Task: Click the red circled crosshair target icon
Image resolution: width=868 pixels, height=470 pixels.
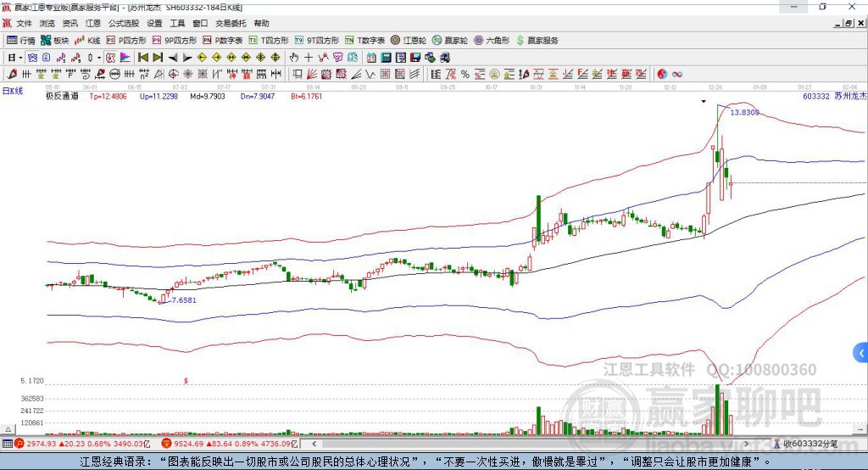Action: pos(173,74)
